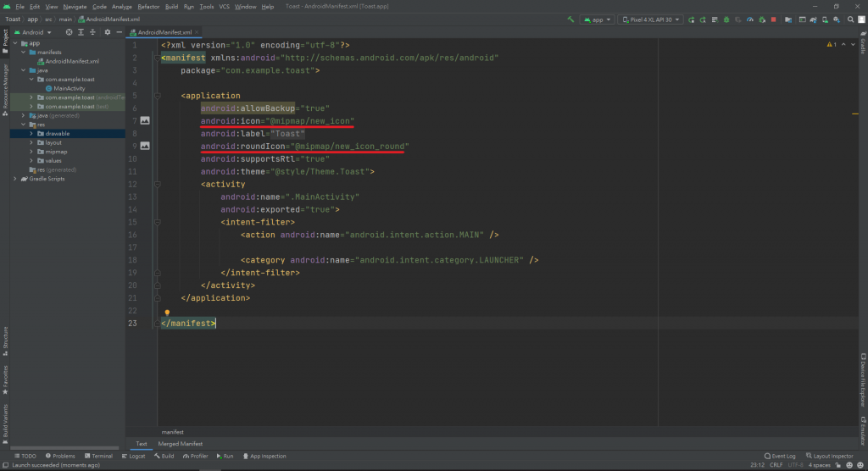Click the Make Project hammer icon
868x471 pixels.
[x=570, y=19]
